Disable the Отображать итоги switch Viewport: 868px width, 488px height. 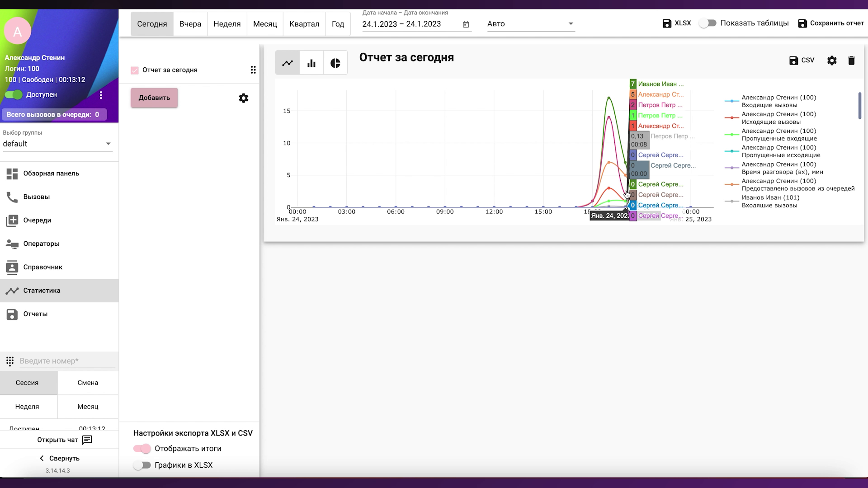[142, 449]
